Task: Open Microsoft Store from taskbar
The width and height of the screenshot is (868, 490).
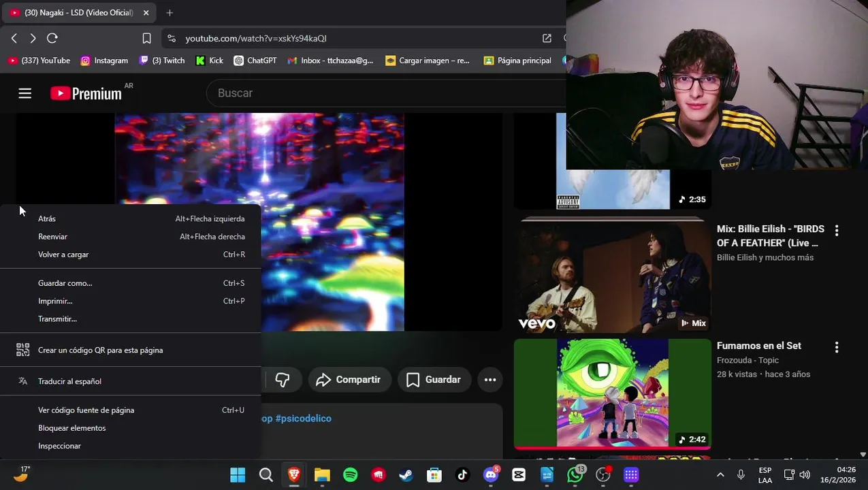Action: pos(434,475)
